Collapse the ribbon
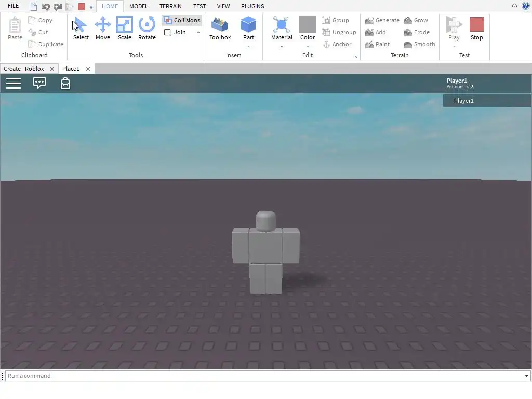The image size is (532, 399). coord(514,6)
